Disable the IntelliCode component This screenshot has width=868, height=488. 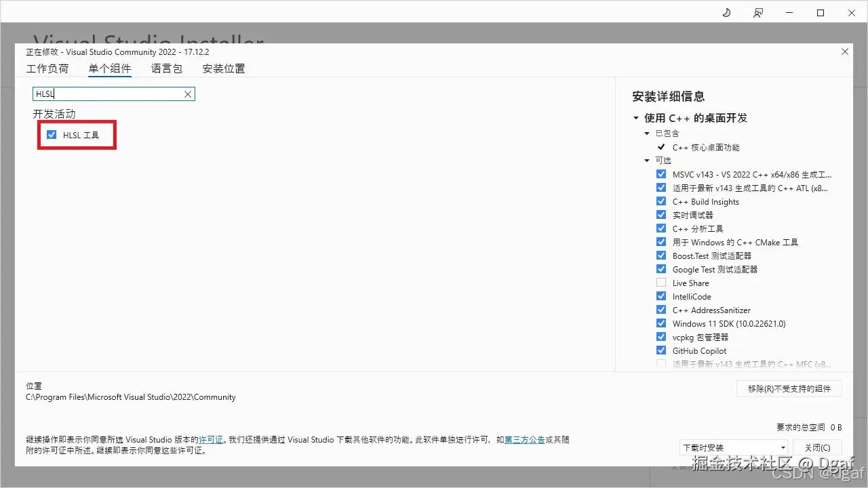[661, 296]
